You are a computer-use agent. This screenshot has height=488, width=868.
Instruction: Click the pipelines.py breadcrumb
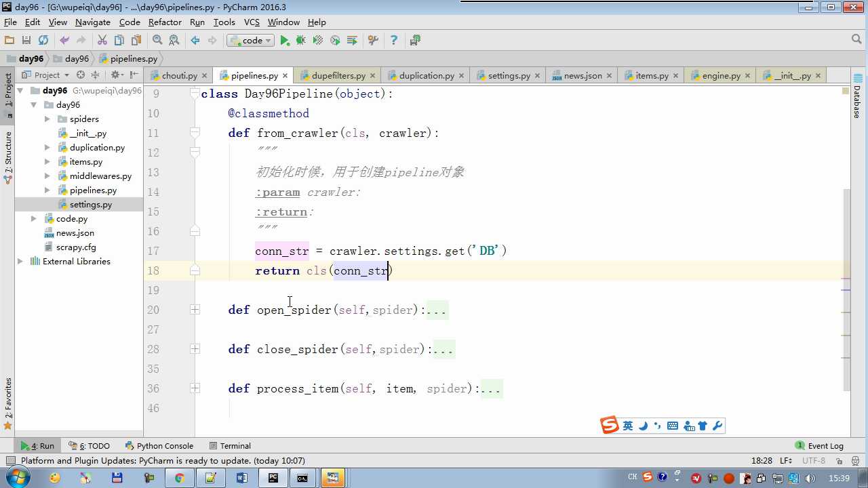tap(128, 59)
